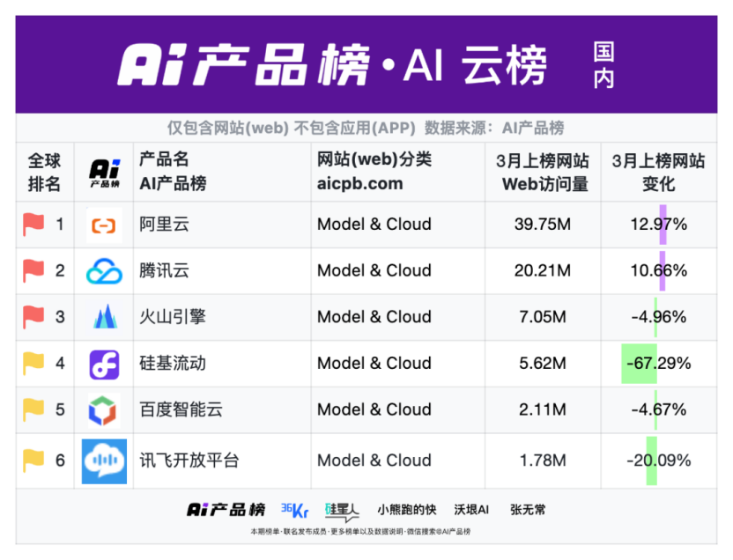Click the 5.62M visits value
733x560 pixels.
(x=543, y=363)
